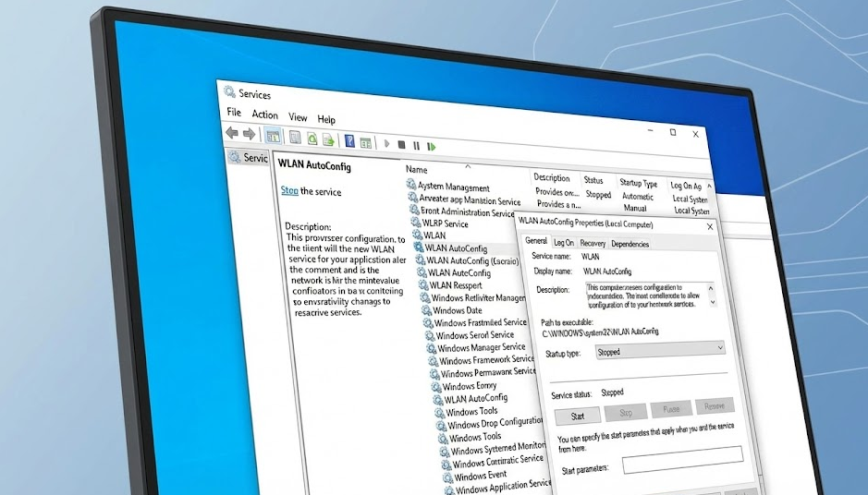Sort by the Log On As column header

point(685,186)
